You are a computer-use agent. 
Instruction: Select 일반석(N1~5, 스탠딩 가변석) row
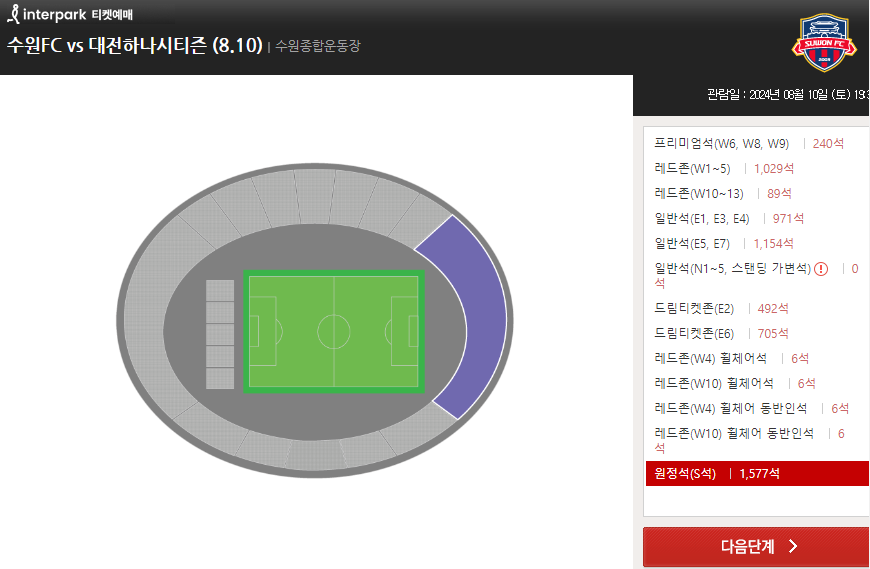point(756,276)
